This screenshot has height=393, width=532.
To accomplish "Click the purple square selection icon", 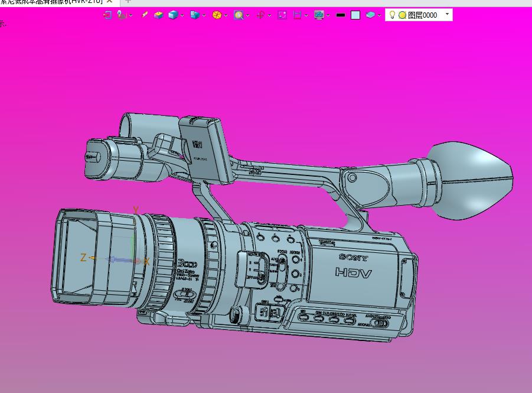I will (x=282, y=15).
